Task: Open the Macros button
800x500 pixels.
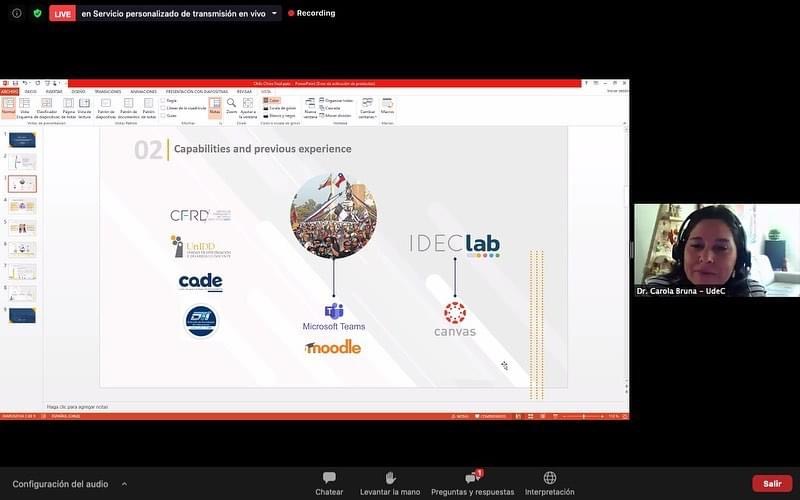Action: (x=387, y=106)
